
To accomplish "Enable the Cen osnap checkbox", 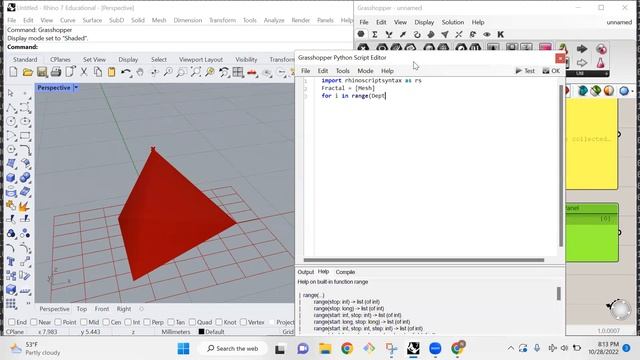I will point(106,322).
